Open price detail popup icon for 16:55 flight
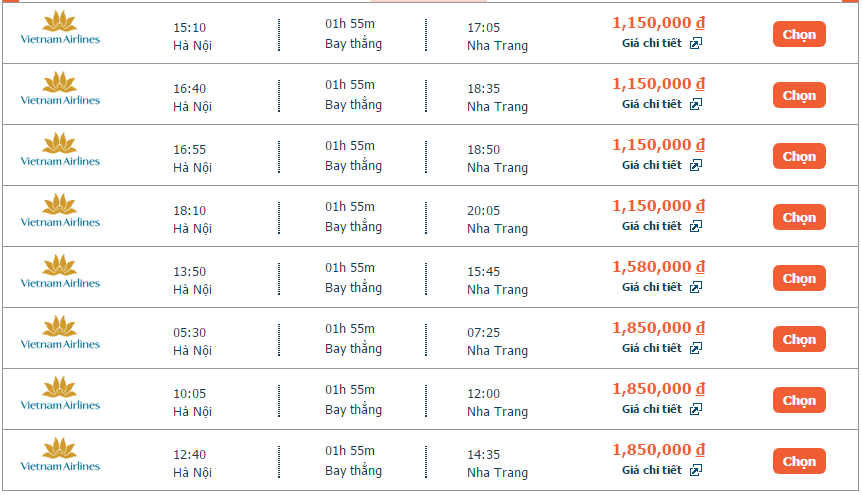This screenshot has height=495, width=862. point(696,165)
